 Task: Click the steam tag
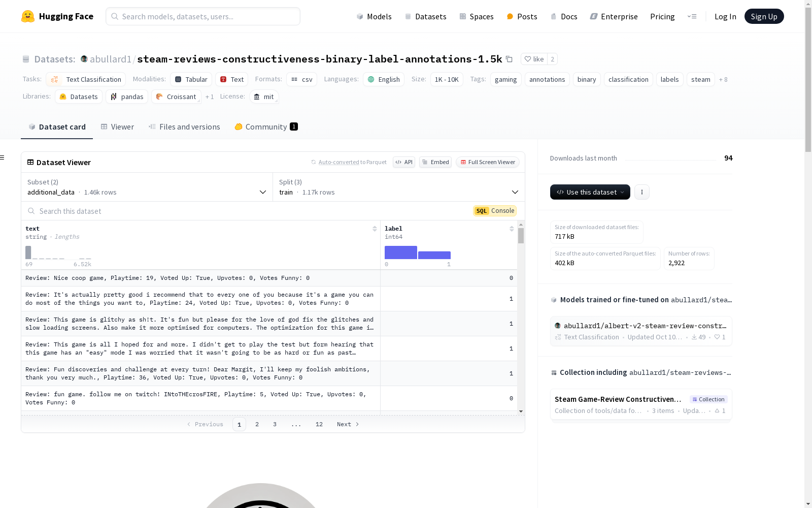click(701, 79)
